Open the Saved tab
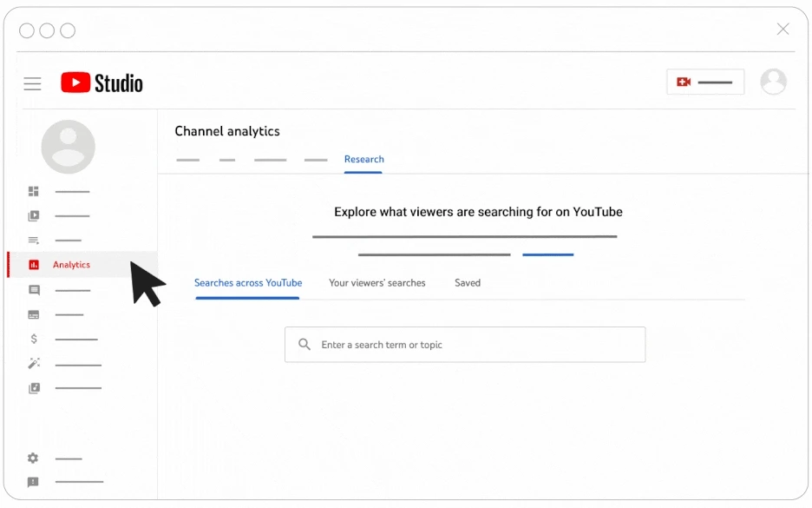812x508 pixels. click(468, 283)
